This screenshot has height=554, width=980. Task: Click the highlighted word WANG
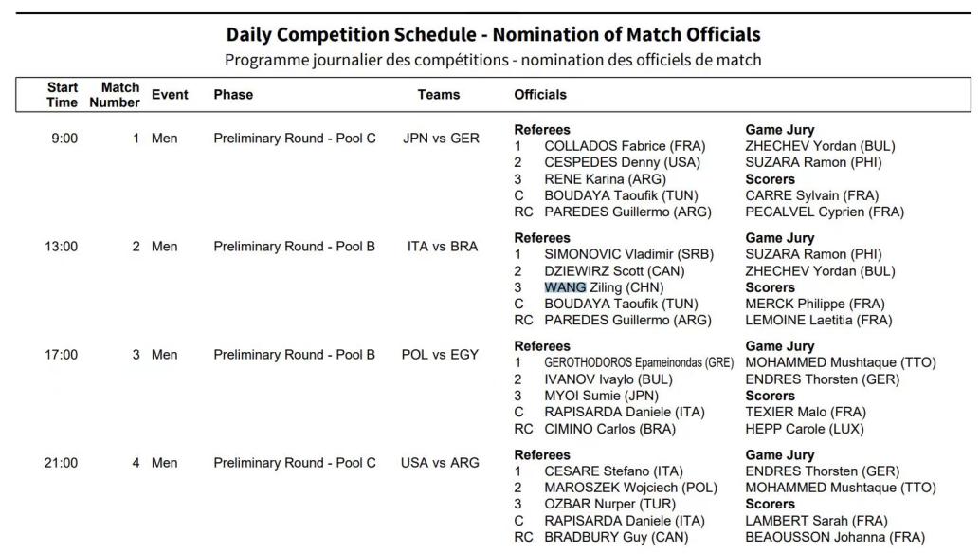point(565,287)
